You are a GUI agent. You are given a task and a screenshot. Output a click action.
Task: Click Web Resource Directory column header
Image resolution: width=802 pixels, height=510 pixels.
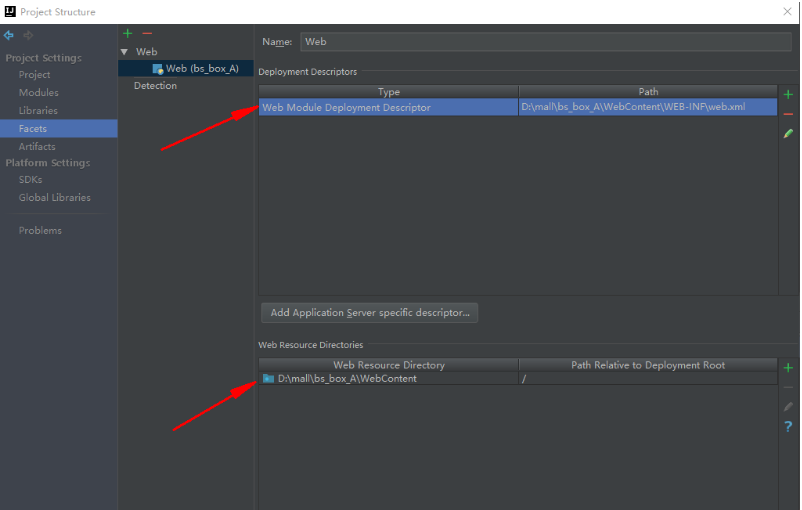389,365
